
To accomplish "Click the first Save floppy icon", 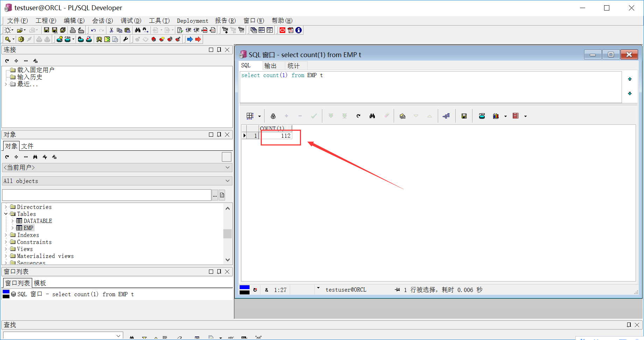I will coord(47,30).
